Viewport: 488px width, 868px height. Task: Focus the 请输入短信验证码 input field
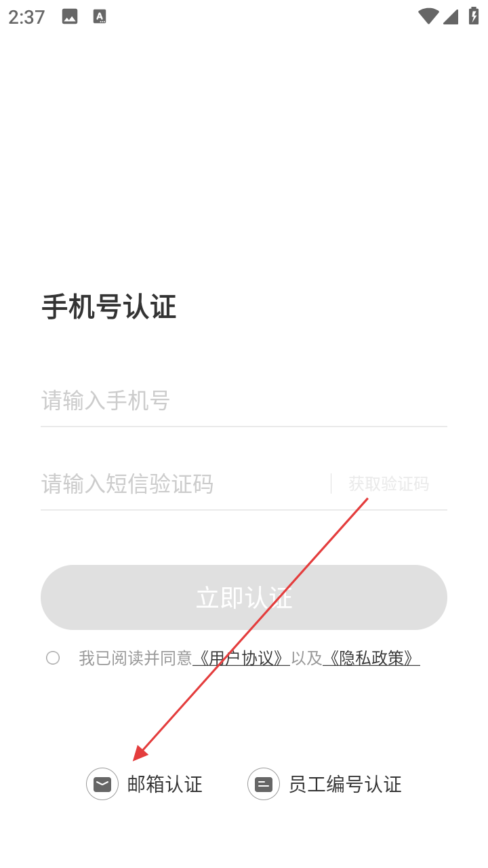tap(184, 484)
